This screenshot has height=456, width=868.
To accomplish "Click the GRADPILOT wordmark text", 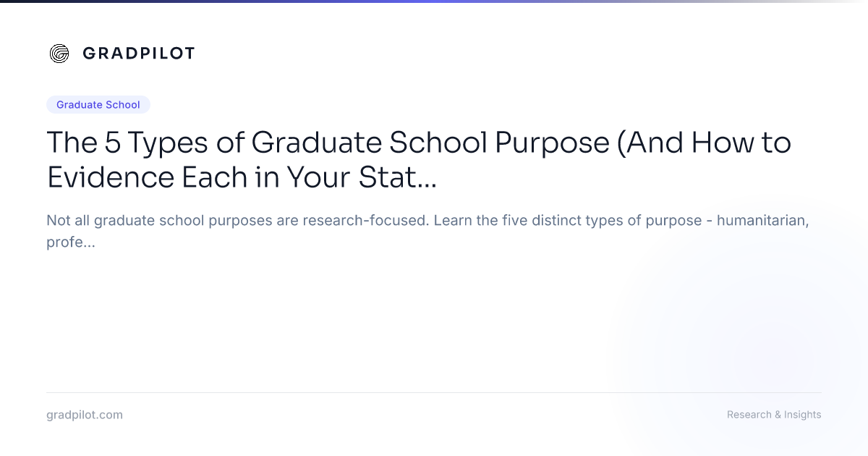I will [x=138, y=54].
